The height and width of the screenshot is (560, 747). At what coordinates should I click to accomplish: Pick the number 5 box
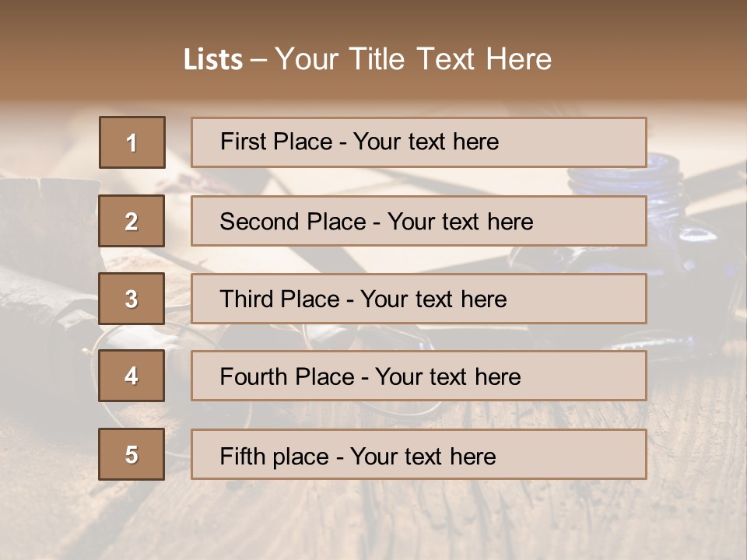pyautogui.click(x=132, y=454)
